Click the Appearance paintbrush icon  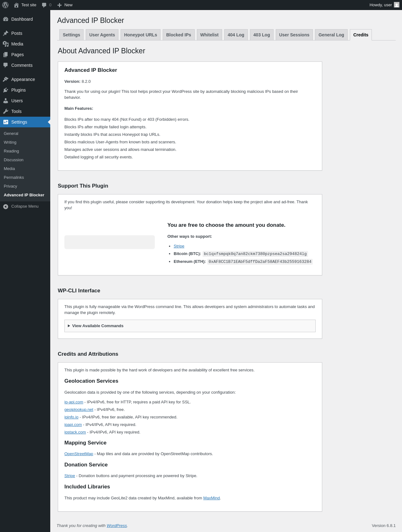(6, 79)
